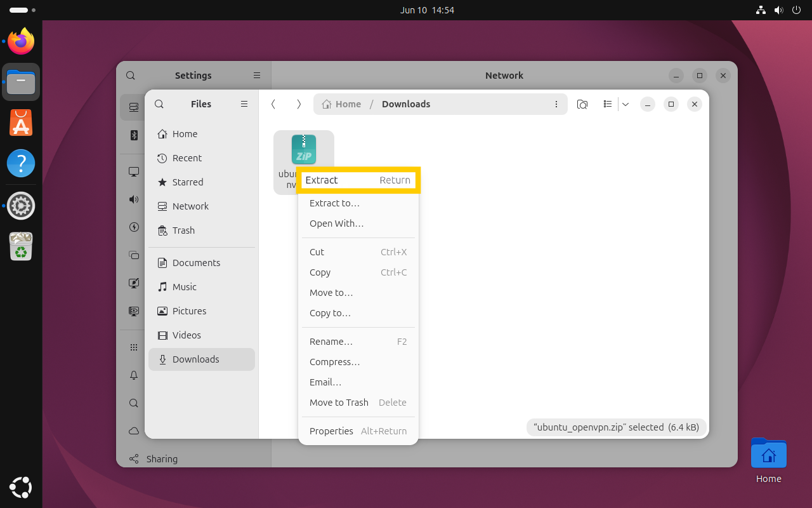
Task: Choose Rename… in the context menu
Action: pos(358,342)
